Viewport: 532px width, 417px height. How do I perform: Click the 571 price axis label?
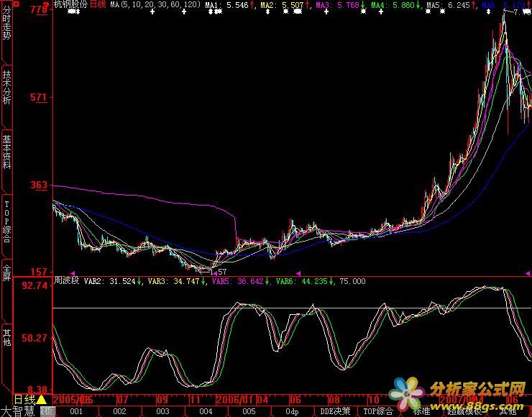pos(39,98)
